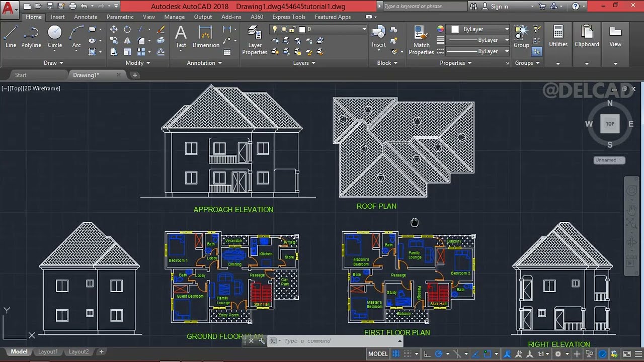Image resolution: width=644 pixels, height=362 pixels.
Task: Open the Express Tools ribbon tab
Action: [288, 17]
